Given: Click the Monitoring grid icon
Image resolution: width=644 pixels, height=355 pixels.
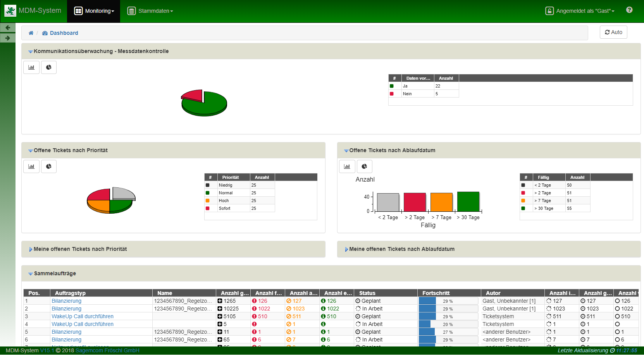Looking at the screenshot, I should [x=79, y=11].
